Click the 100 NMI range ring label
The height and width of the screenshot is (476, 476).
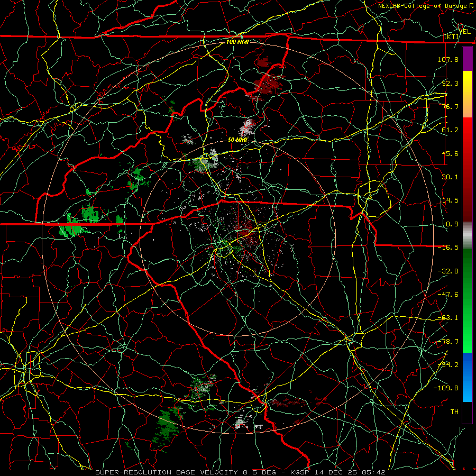coord(237,42)
